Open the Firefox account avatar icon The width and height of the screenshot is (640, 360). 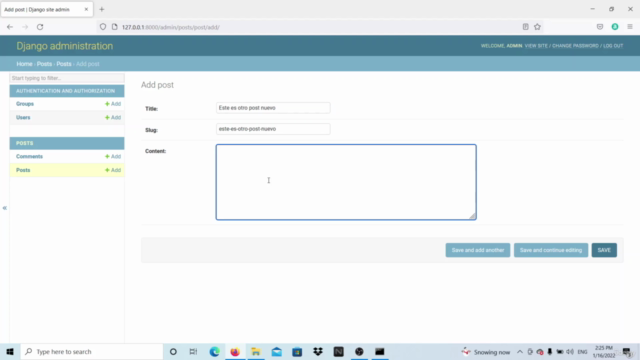tap(615, 27)
